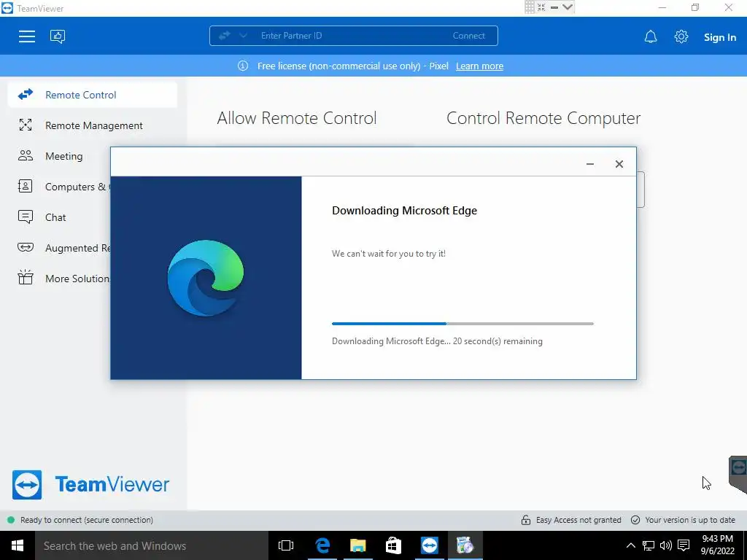Expand the remote session toolbar chevron

click(x=568, y=7)
